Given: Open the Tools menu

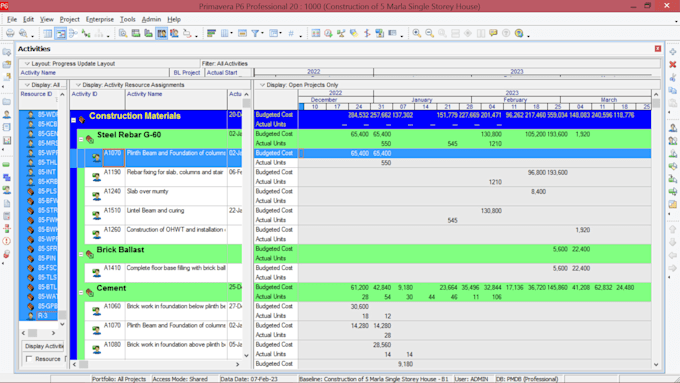Looking at the screenshot, I should (x=128, y=20).
